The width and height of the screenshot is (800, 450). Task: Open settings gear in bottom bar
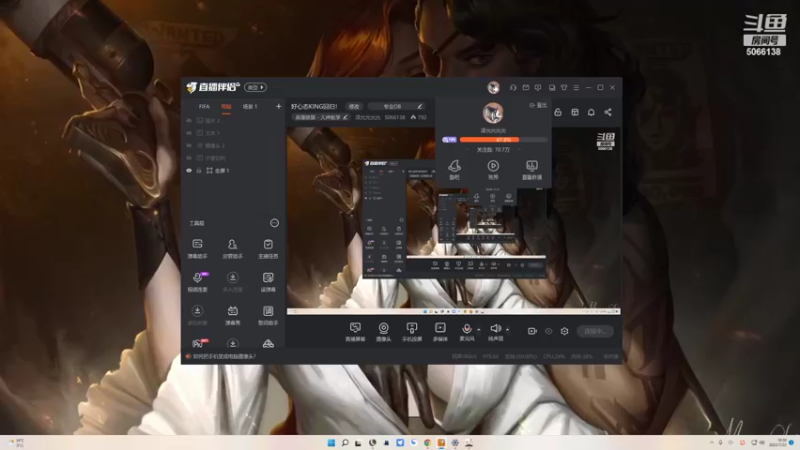(564, 331)
